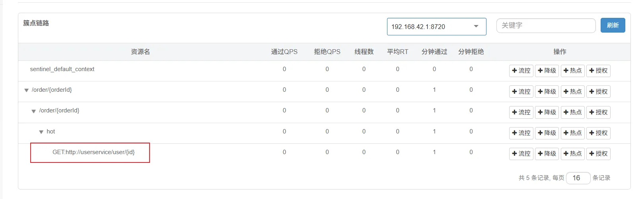Viewport: 644px width, 199px height.
Task: Select the GET:http://userservice/user/{id} resource name
Action: (x=93, y=152)
